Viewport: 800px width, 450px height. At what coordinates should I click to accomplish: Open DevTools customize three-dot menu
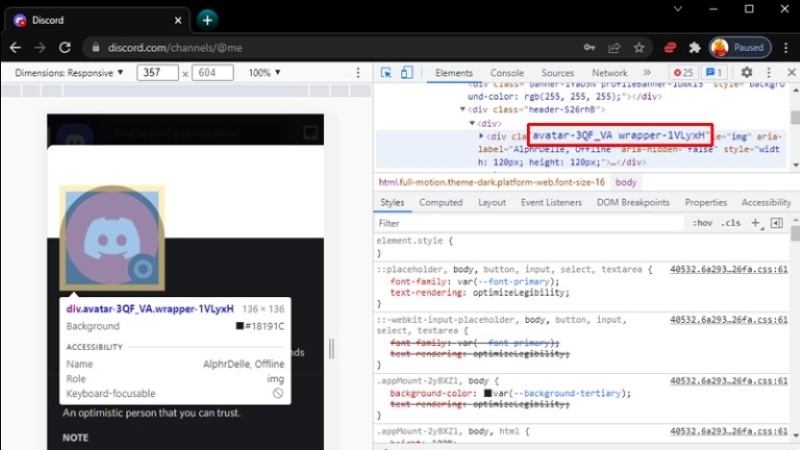[769, 72]
